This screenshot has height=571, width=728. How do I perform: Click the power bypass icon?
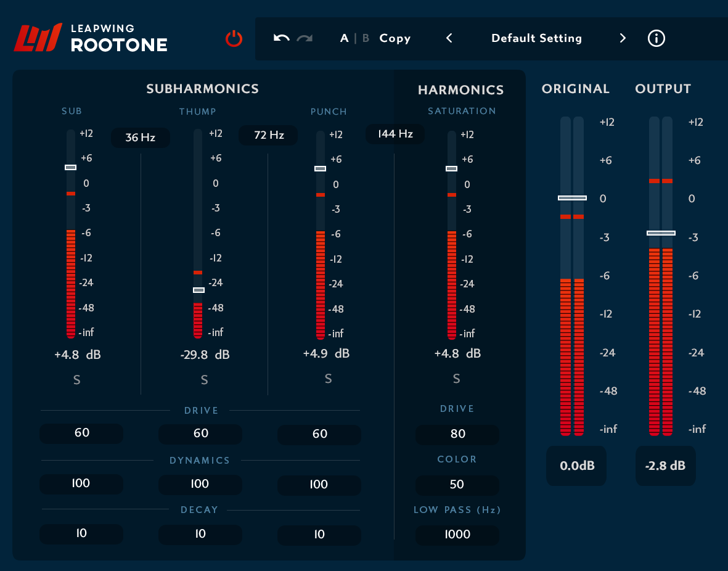point(234,38)
